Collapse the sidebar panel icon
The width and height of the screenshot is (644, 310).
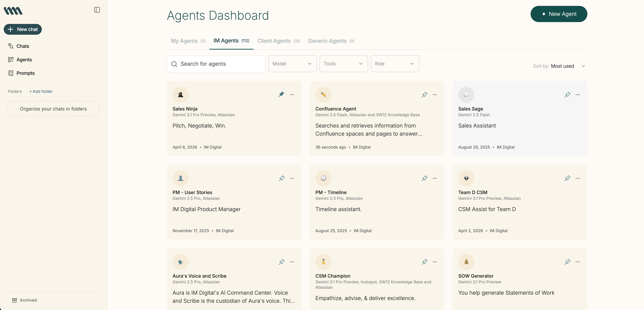[x=97, y=10]
